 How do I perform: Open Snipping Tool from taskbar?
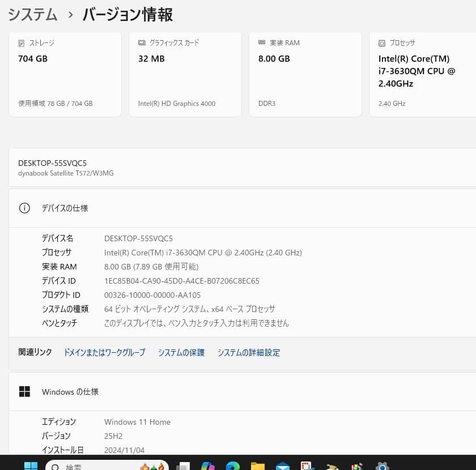point(308,465)
